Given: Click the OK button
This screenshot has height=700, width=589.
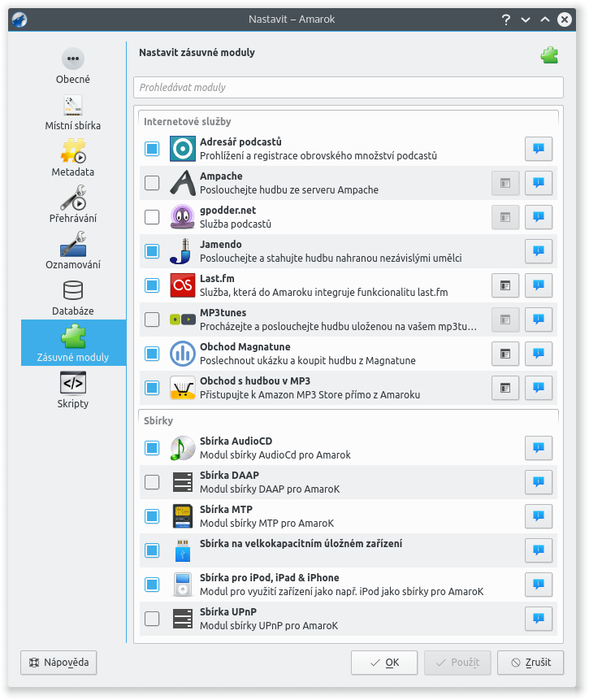Looking at the screenshot, I should coord(384,663).
